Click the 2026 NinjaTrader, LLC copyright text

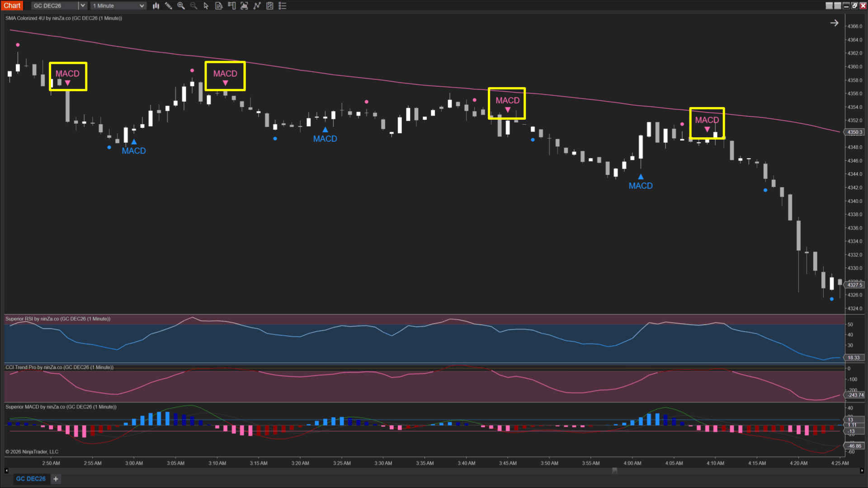point(32,452)
